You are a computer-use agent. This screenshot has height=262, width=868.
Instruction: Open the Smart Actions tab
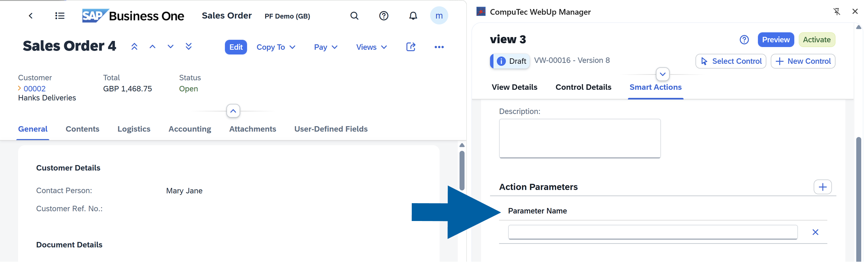pyautogui.click(x=656, y=87)
